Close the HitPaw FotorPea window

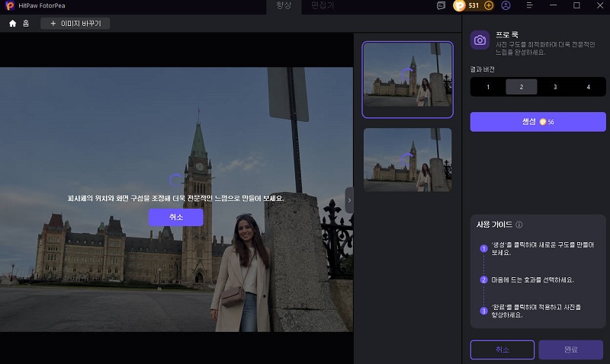click(600, 5)
